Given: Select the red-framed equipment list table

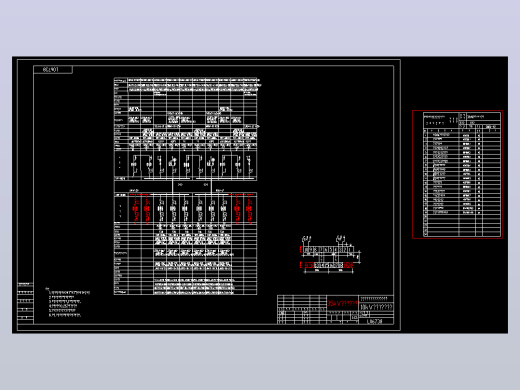Looking at the screenshot, I should click(x=458, y=174).
